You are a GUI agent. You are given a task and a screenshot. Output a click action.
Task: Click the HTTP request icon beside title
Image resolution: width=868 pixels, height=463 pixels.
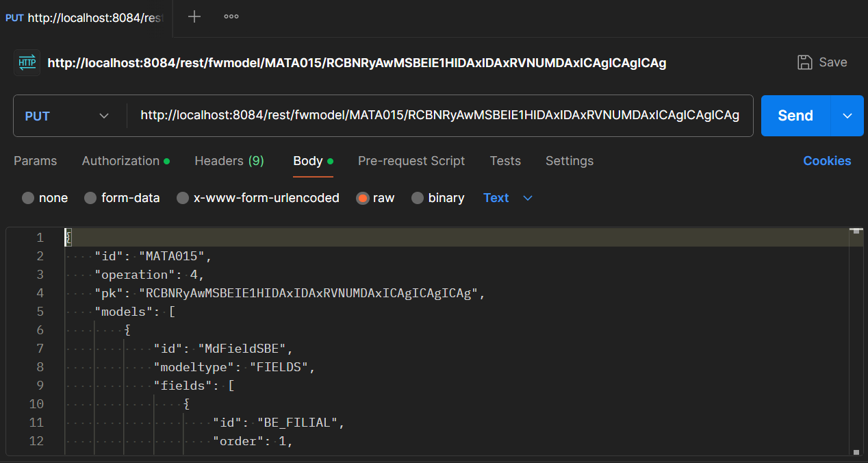(x=27, y=63)
